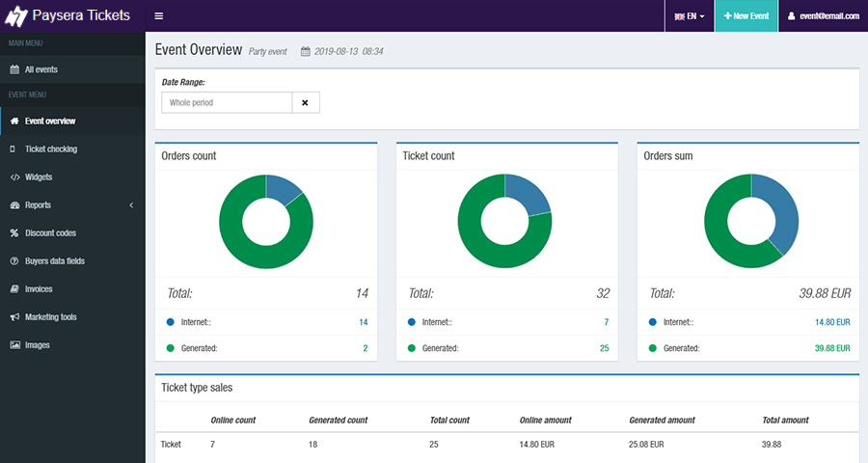Click the Discount codes percent icon
868x463 pixels.
pyautogui.click(x=14, y=233)
